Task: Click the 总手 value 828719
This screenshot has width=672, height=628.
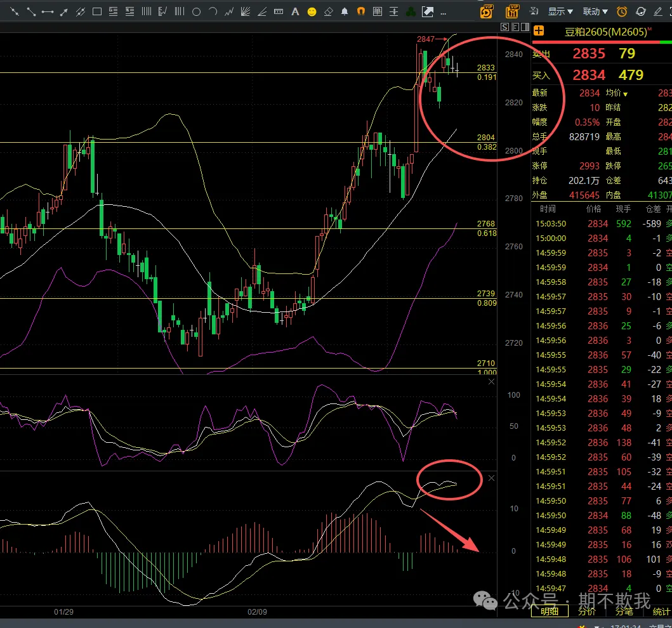Action: (584, 136)
